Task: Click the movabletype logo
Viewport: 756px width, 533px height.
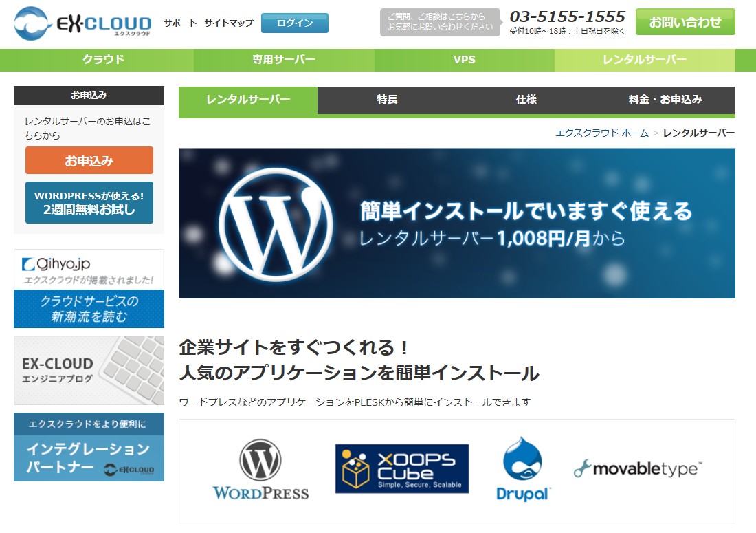Action: pyautogui.click(x=637, y=468)
